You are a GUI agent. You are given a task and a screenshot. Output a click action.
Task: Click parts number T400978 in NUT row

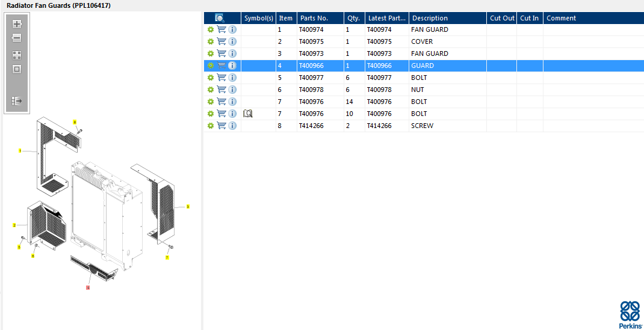click(x=311, y=90)
